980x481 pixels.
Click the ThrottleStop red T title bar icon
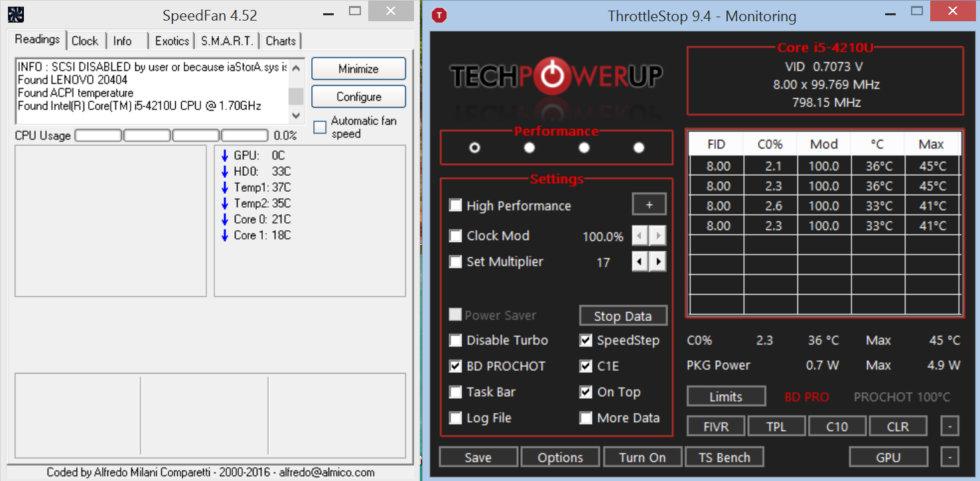[439, 15]
